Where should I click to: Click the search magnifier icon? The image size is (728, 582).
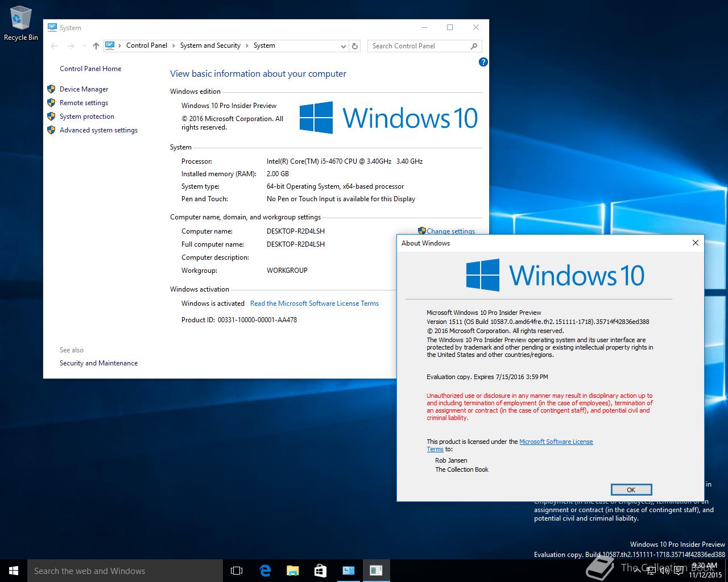click(x=474, y=46)
